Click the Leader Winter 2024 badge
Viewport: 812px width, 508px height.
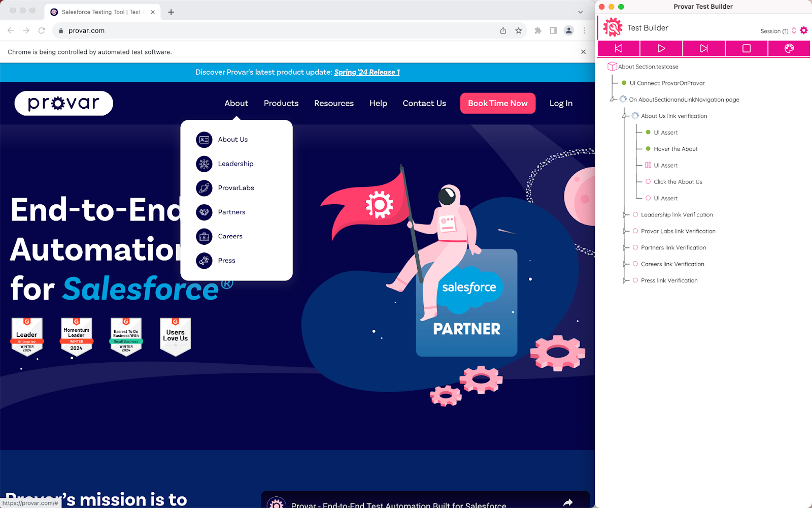click(27, 337)
